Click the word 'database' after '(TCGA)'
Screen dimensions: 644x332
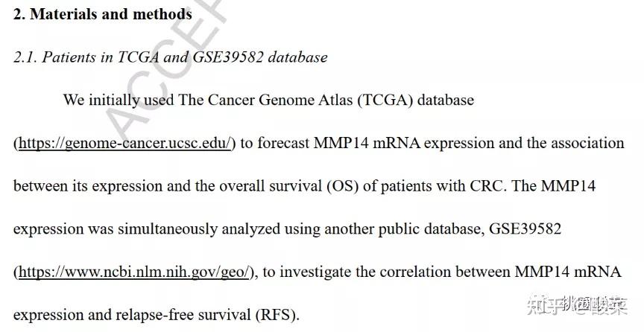click(445, 100)
